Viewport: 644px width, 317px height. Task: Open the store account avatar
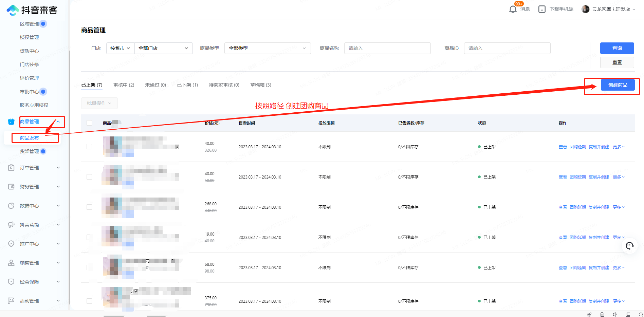585,9
